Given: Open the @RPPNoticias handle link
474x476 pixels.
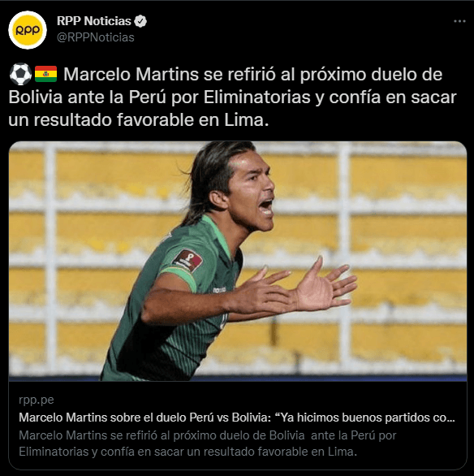Looking at the screenshot, I should pos(96,37).
